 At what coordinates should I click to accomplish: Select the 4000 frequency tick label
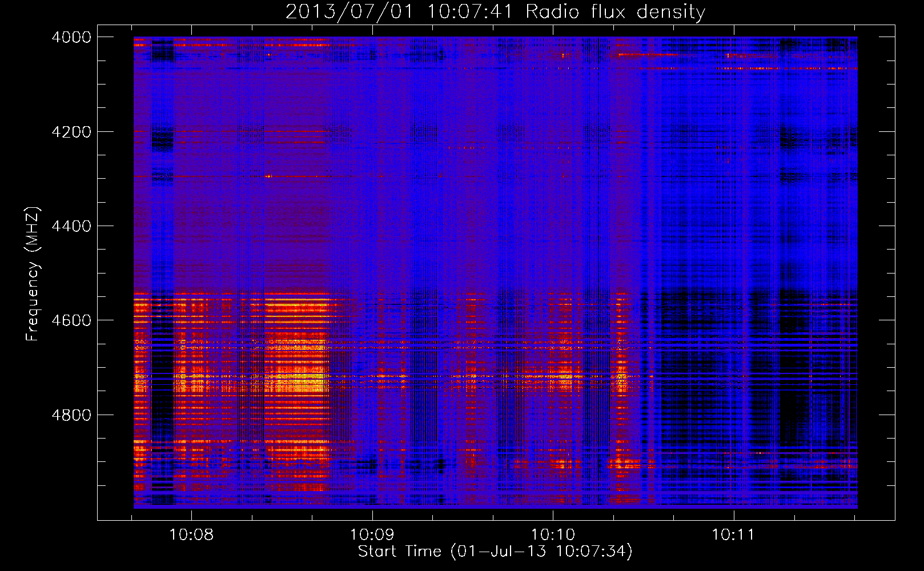click(71, 37)
